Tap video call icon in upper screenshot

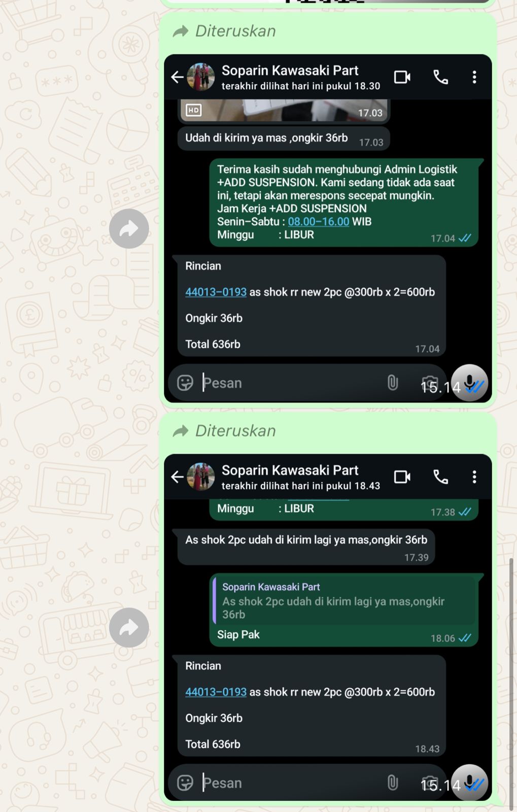coord(402,77)
